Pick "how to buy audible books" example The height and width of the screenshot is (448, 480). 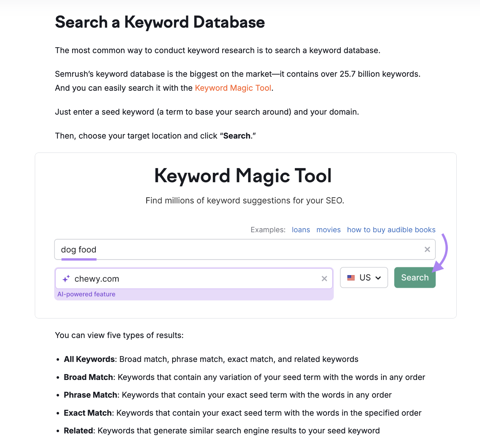pyautogui.click(x=391, y=230)
